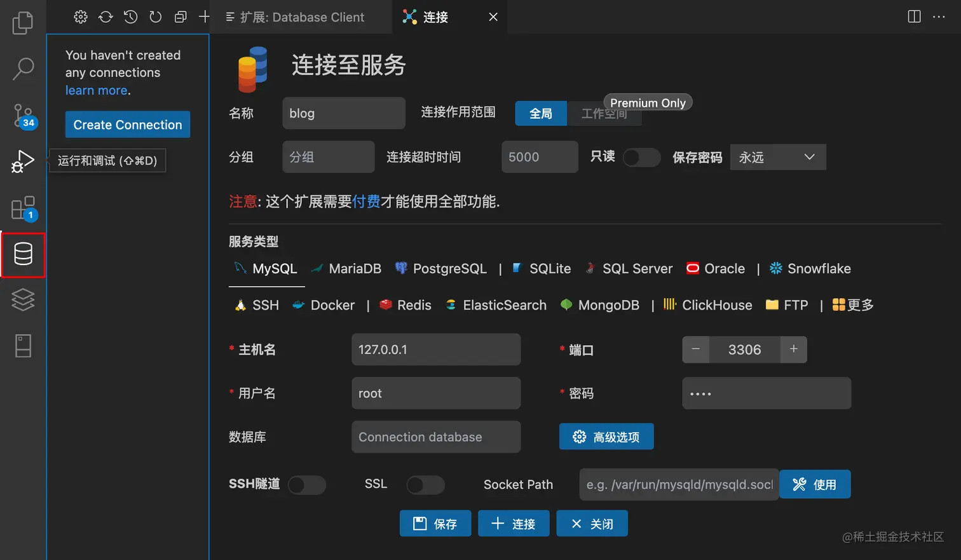Viewport: 961px width, 560px height.
Task: Save the connection with 保存
Action: click(x=435, y=524)
